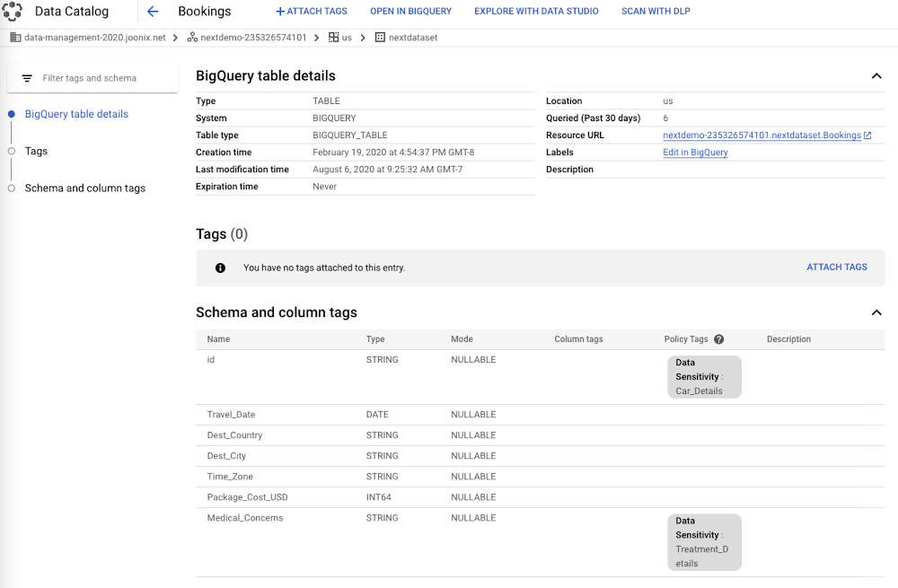This screenshot has height=588, width=898.
Task: Click the BIGQUERY system value
Action: point(334,118)
